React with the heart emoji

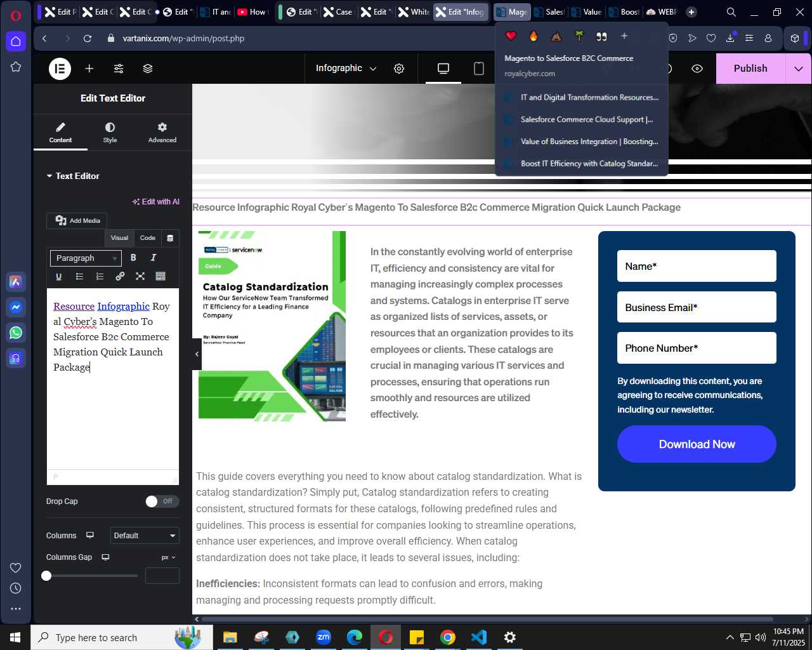pyautogui.click(x=511, y=36)
